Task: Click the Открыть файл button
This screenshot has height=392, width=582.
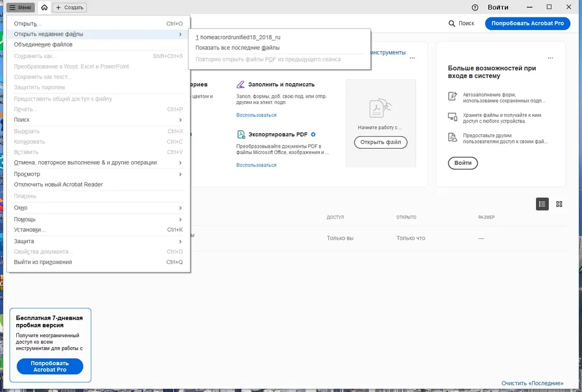Action: tap(381, 142)
